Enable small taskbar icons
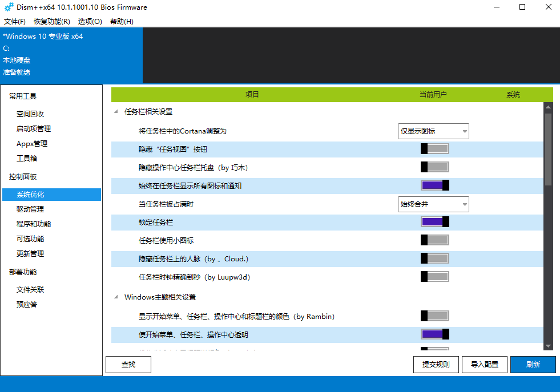This screenshot has height=392, width=560. coord(434,240)
